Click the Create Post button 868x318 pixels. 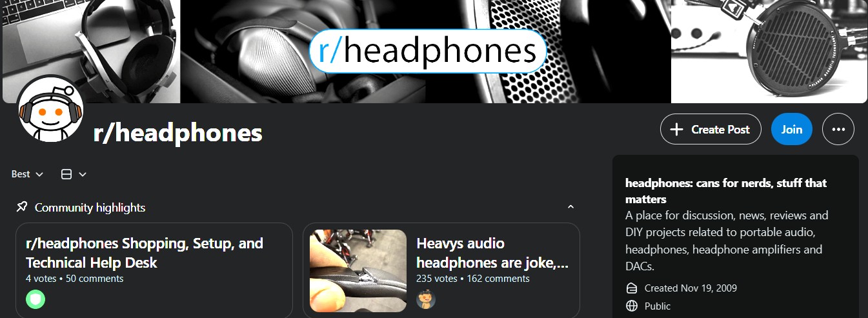711,129
